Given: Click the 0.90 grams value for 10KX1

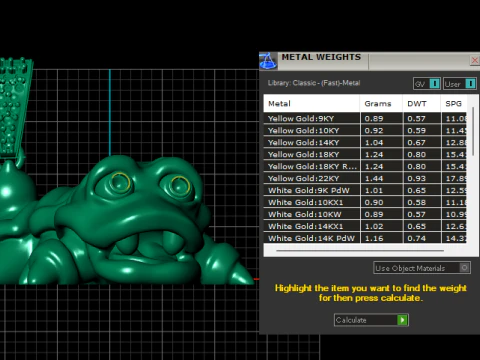Looking at the screenshot, I should 374,203.
